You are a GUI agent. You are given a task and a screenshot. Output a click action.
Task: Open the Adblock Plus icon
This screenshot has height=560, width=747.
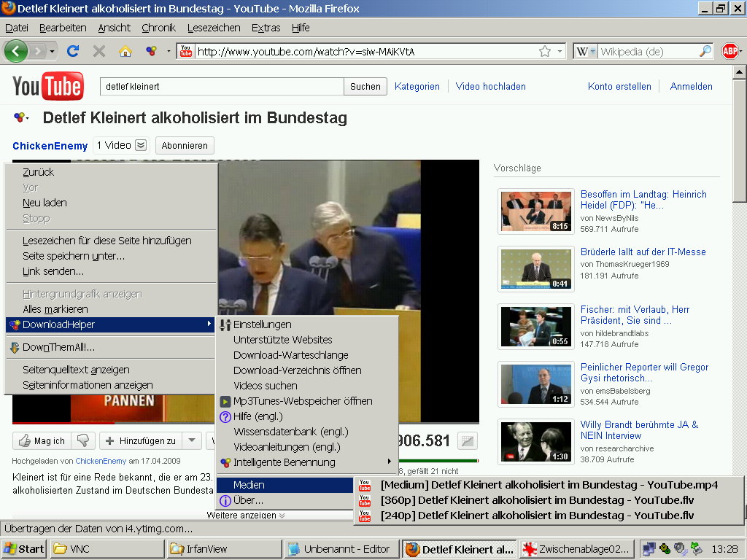click(x=730, y=51)
